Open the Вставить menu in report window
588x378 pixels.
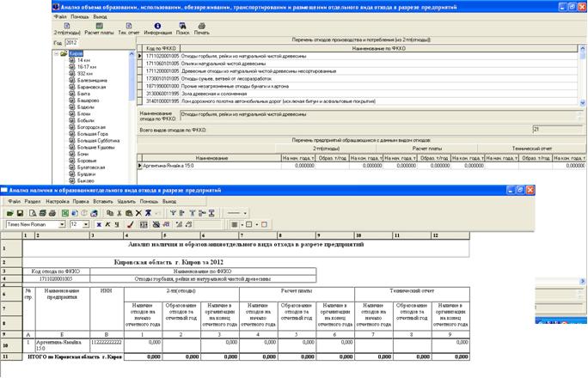tap(102, 200)
